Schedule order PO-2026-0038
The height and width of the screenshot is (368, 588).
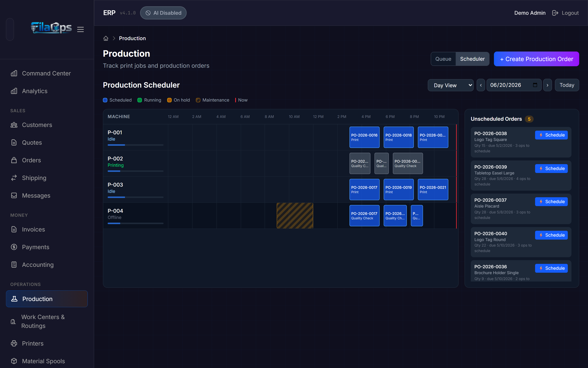(x=551, y=135)
